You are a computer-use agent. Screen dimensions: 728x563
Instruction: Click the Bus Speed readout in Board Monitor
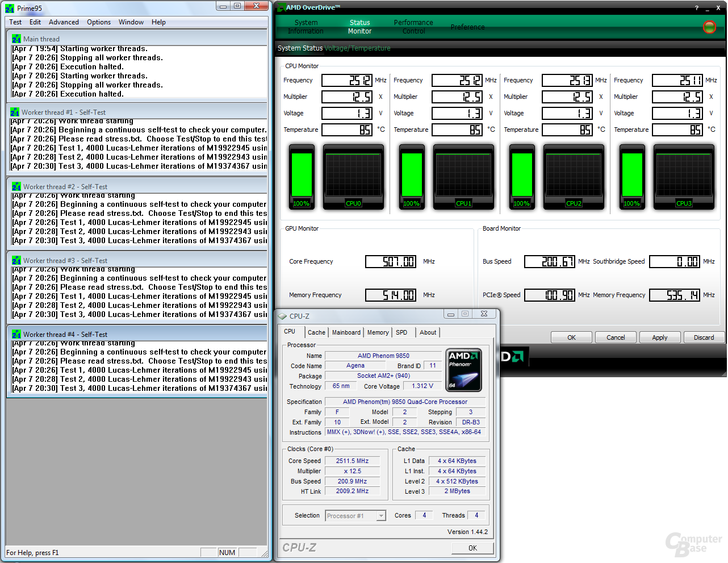coord(550,261)
